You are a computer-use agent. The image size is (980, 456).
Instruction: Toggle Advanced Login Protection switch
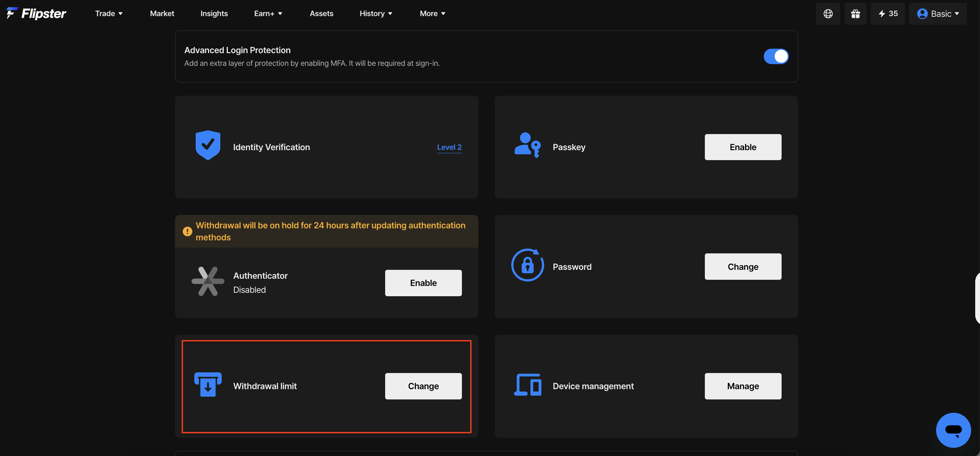(x=776, y=56)
